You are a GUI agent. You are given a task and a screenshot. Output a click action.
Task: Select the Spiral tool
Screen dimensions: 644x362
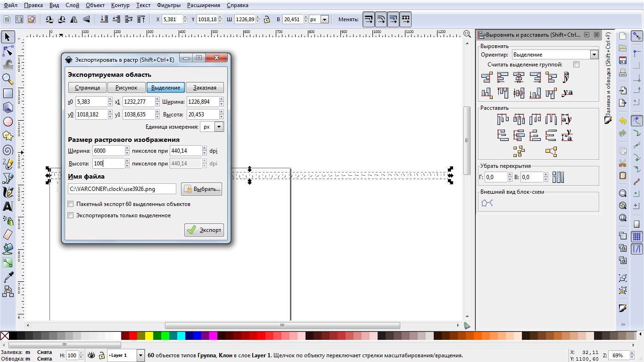click(8, 150)
